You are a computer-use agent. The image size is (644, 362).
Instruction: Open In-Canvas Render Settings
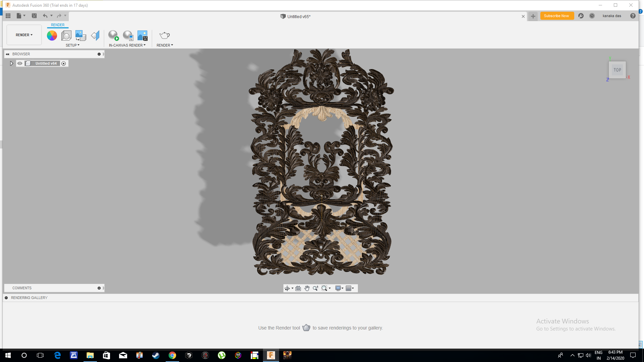[128, 35]
